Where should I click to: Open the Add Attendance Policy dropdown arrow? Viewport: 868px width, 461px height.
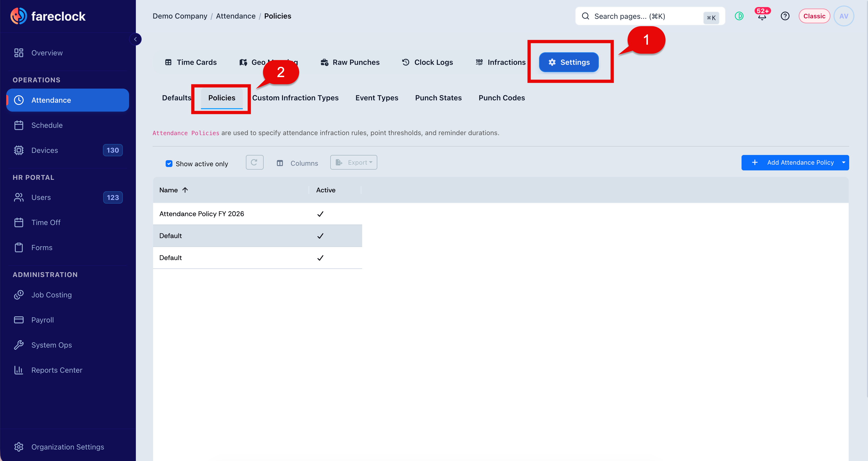coord(843,163)
